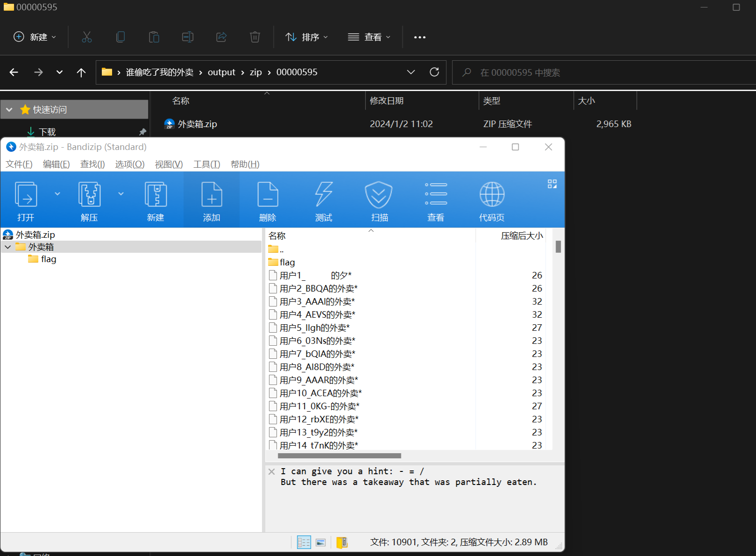Open the Explorer New (新建) dropdown
Image resolution: width=756 pixels, height=556 pixels.
tap(35, 37)
